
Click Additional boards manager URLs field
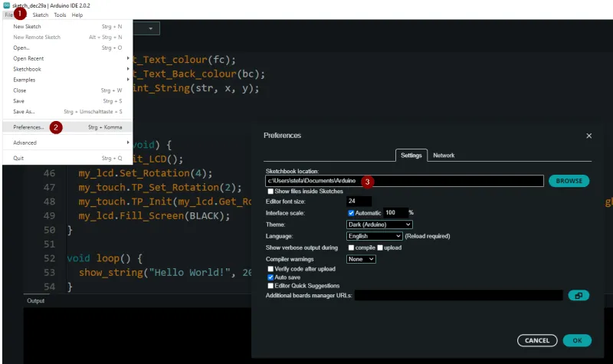pyautogui.click(x=458, y=295)
